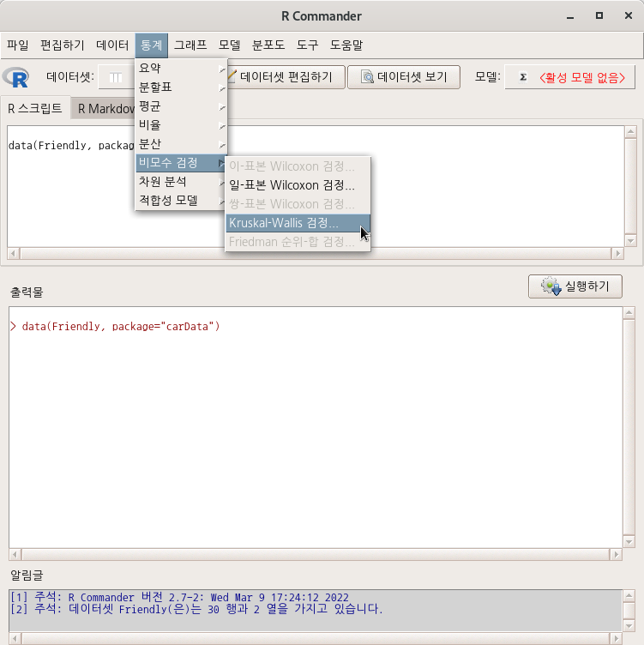Click the 데이터셋 보기 button
This screenshot has height=645, width=644.
pyautogui.click(x=404, y=77)
